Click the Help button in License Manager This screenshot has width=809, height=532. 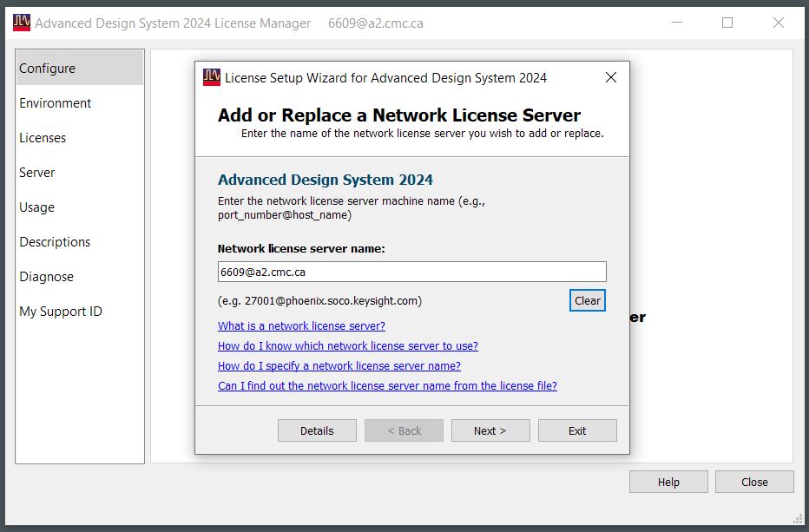click(x=668, y=482)
